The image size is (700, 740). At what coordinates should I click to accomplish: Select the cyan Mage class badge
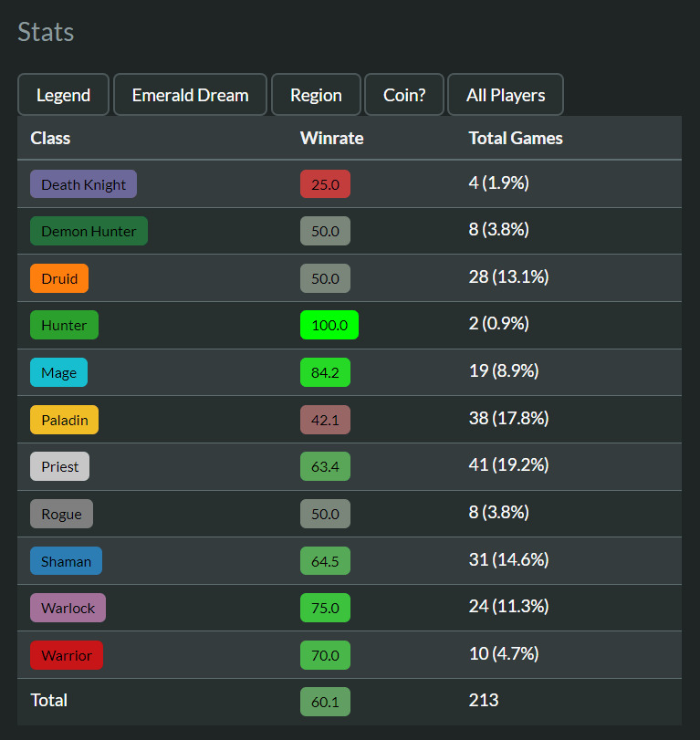pyautogui.click(x=59, y=372)
